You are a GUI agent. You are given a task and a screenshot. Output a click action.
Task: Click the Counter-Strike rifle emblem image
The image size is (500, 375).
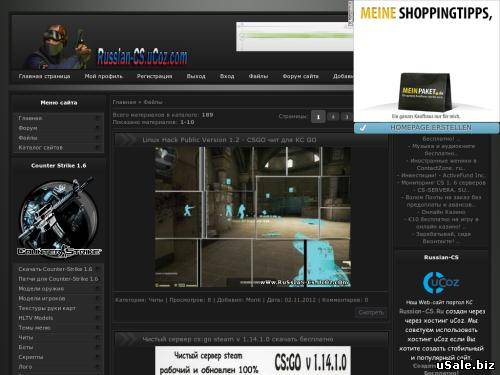(x=59, y=218)
